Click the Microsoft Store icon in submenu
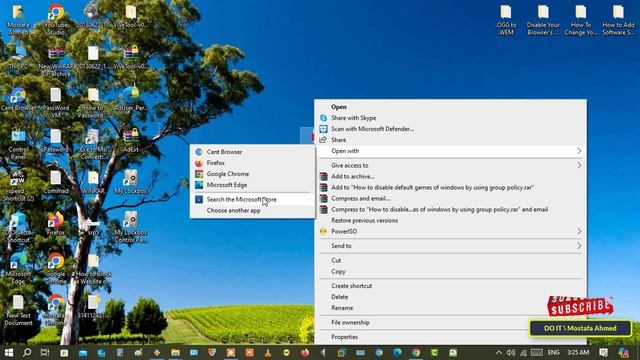Screen dimensions: 640x360 pos(199,200)
